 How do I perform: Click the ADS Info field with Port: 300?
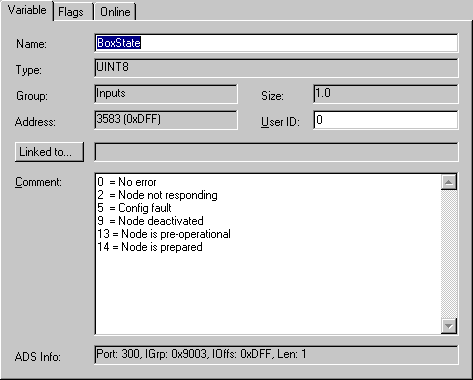pos(276,355)
